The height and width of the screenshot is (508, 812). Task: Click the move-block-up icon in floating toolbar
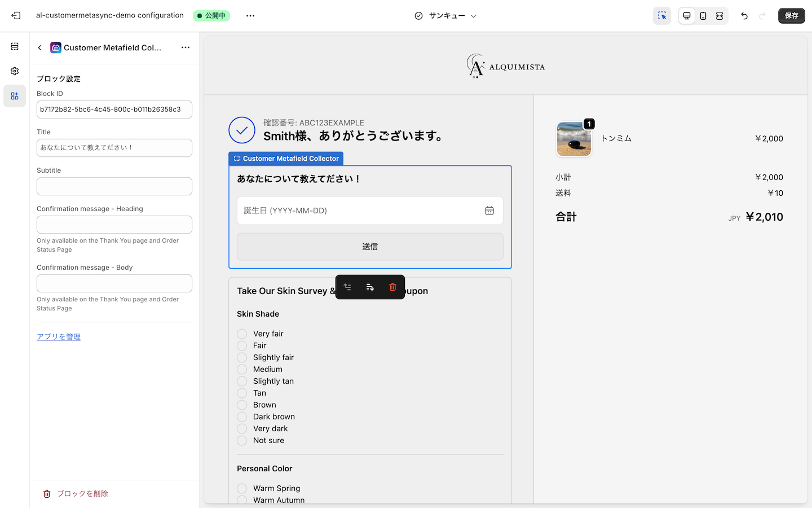tap(347, 287)
